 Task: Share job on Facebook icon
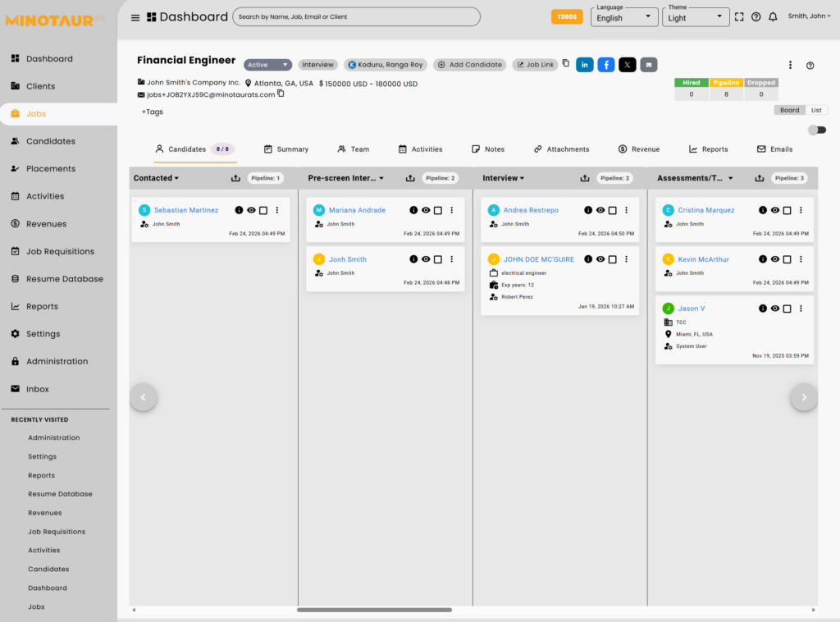coord(606,65)
